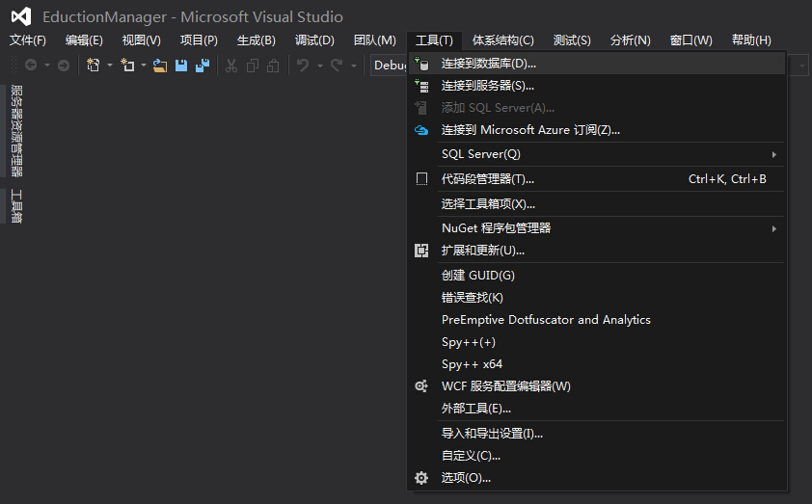The height and width of the screenshot is (504, 812).
Task: Click the Undo toolbar icon
Action: click(x=303, y=66)
